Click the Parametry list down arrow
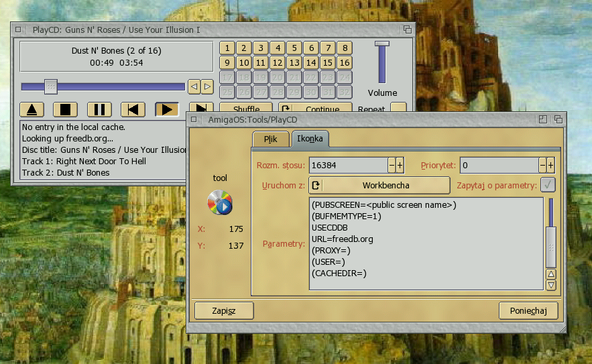 click(551, 285)
